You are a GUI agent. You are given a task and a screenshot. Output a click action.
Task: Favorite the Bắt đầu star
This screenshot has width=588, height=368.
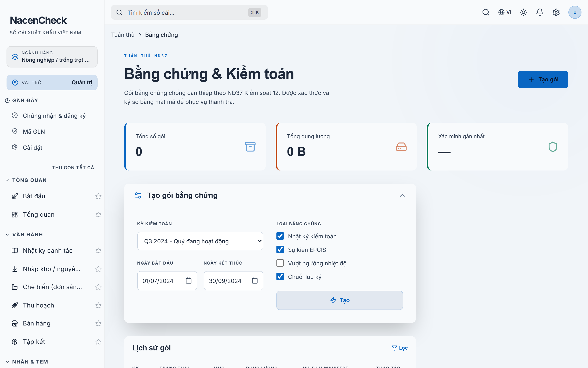click(98, 196)
